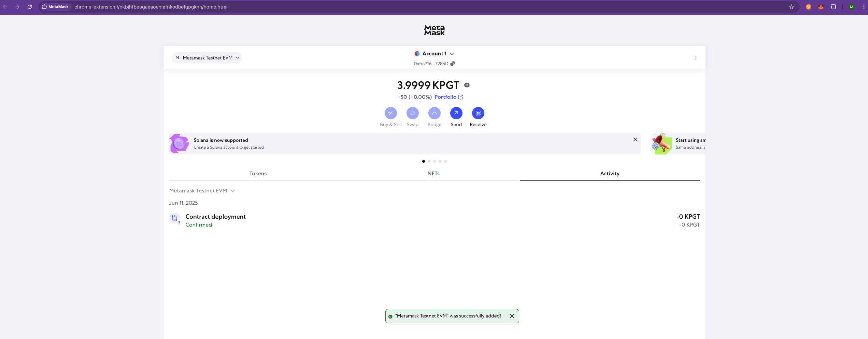Screen dimensions: 868x339
Task: Close the network added success toast
Action: coord(512,316)
